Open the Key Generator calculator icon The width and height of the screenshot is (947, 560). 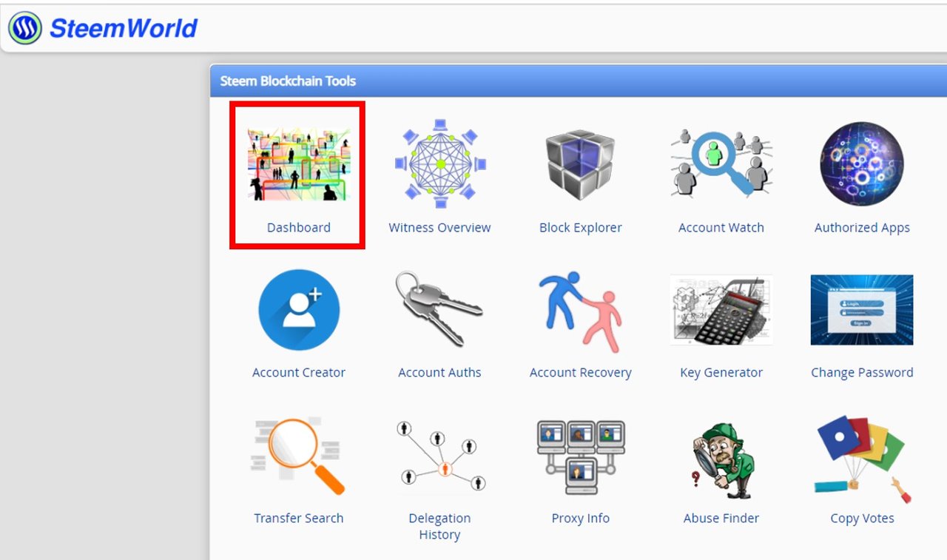point(721,310)
